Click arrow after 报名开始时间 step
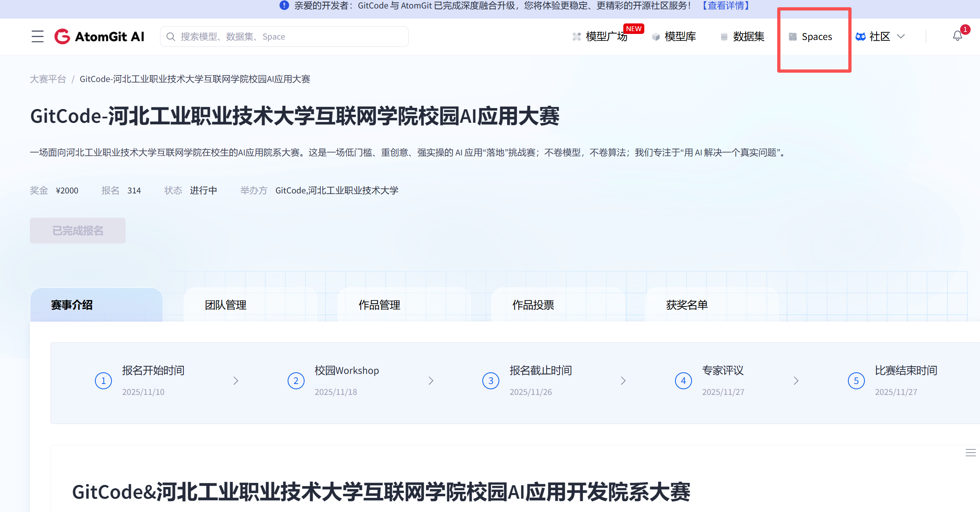The width and height of the screenshot is (980, 512). pyautogui.click(x=236, y=381)
